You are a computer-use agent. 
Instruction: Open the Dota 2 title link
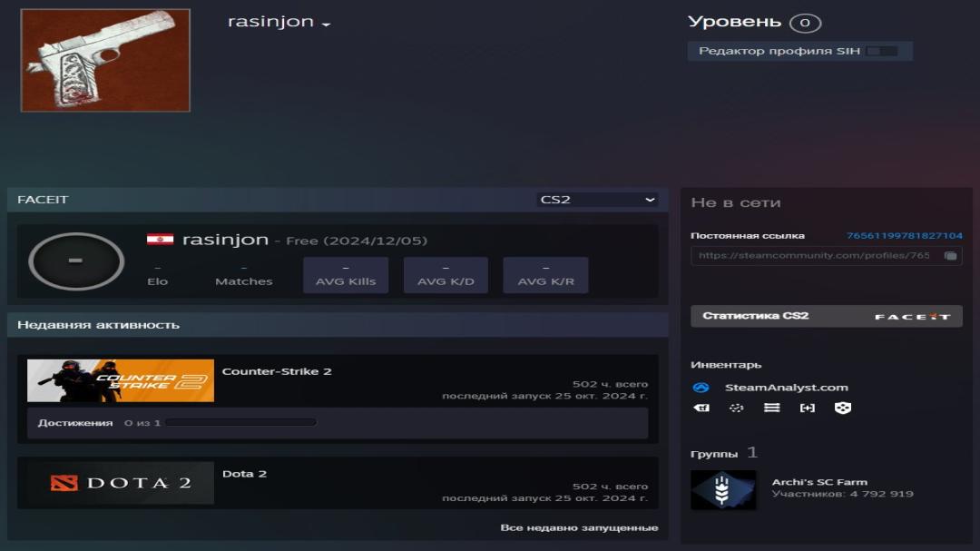point(244,474)
